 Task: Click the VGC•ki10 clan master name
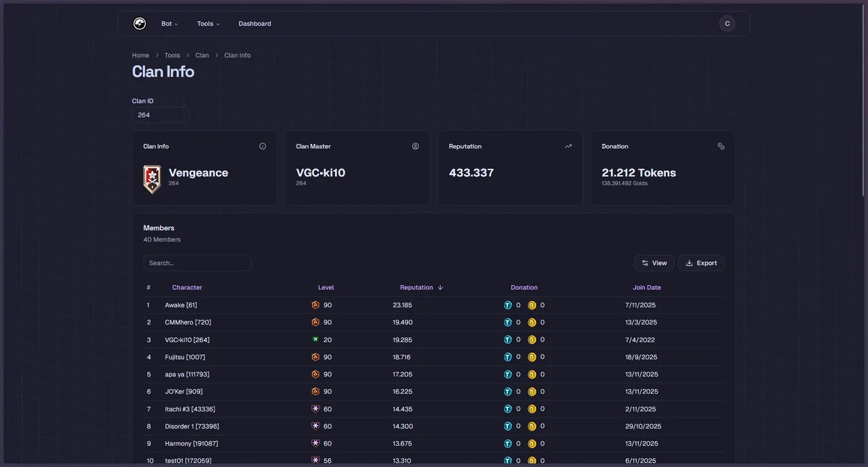tap(321, 173)
